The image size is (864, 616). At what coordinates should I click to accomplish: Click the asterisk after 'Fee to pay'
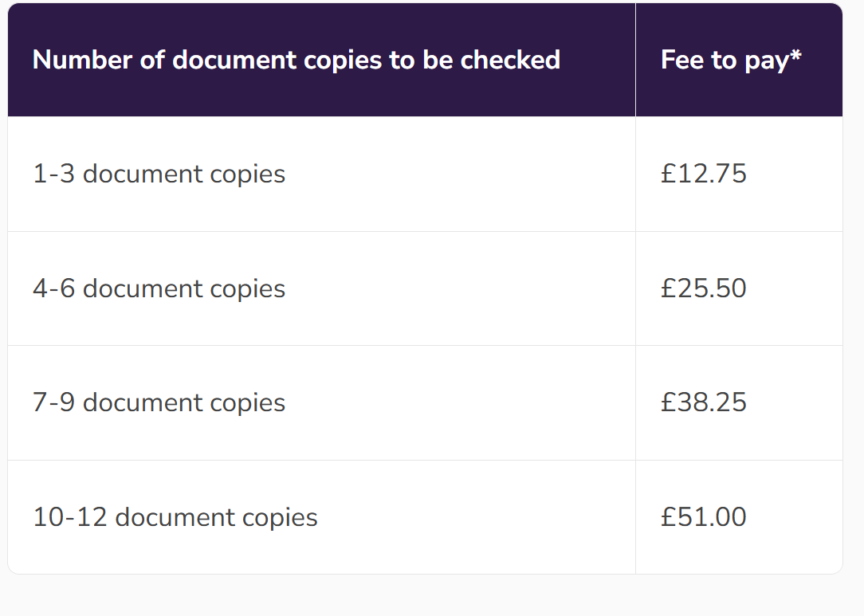tap(795, 56)
